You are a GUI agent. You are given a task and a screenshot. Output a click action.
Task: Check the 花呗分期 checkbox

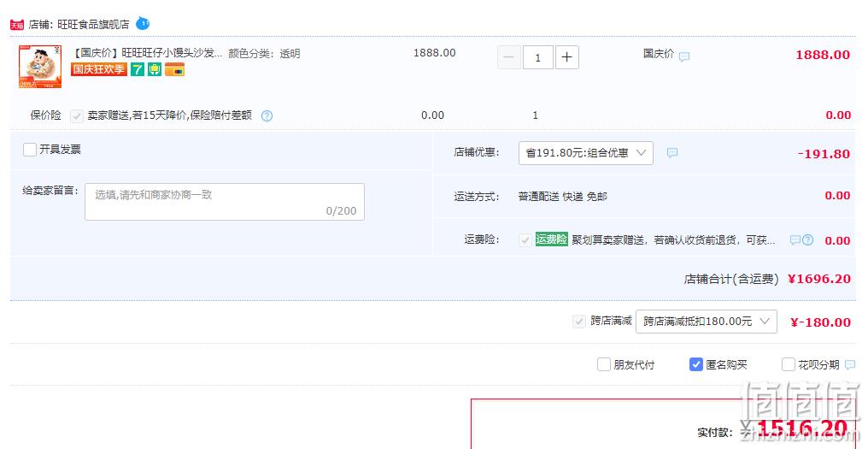click(789, 364)
